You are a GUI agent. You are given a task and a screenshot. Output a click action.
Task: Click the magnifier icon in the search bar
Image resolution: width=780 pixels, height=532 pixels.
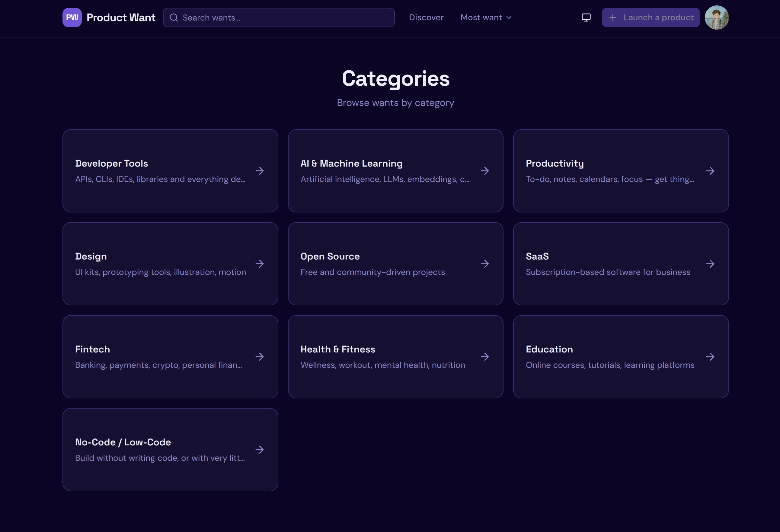174,18
